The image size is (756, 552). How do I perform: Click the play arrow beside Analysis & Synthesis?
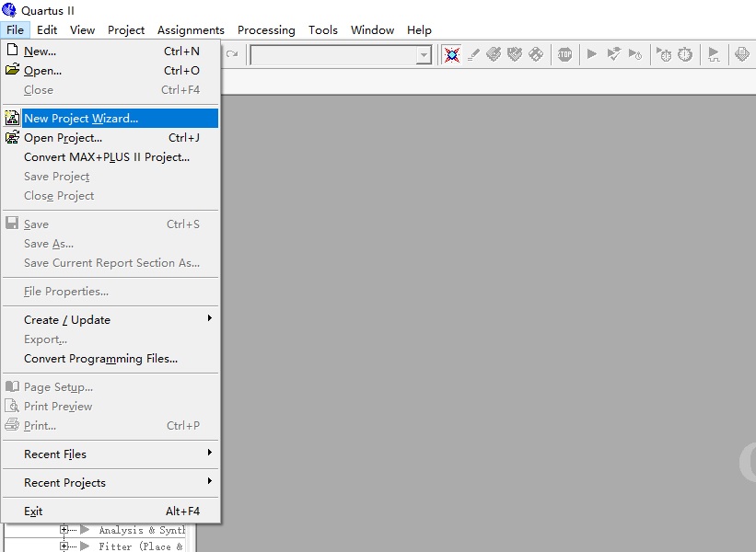coord(86,530)
